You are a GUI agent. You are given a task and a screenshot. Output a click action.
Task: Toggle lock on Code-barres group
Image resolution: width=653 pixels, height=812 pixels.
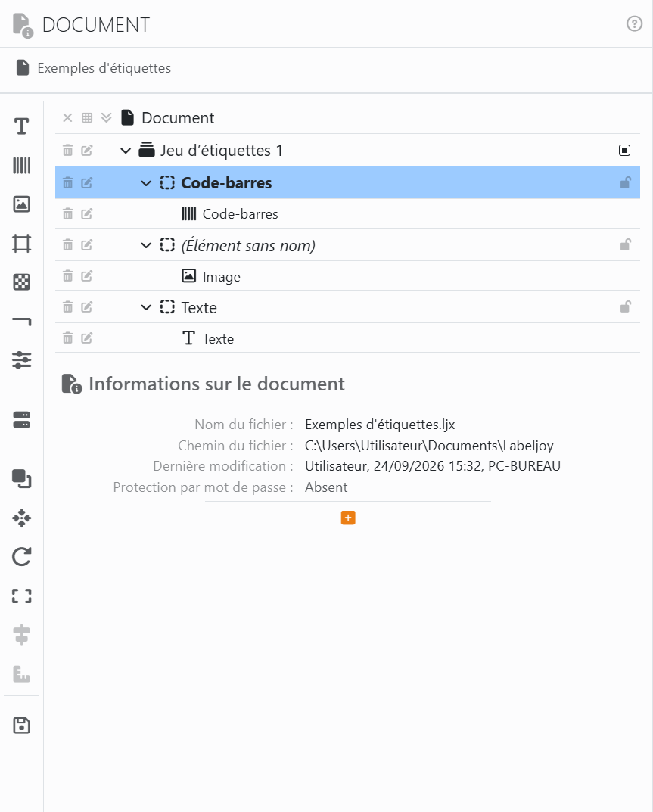[625, 182]
